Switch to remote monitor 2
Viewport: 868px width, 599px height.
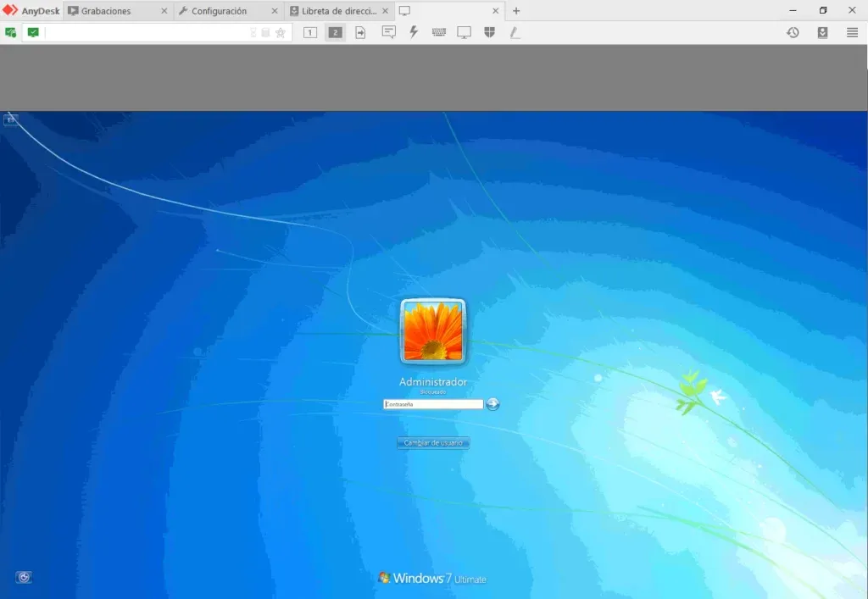point(335,33)
